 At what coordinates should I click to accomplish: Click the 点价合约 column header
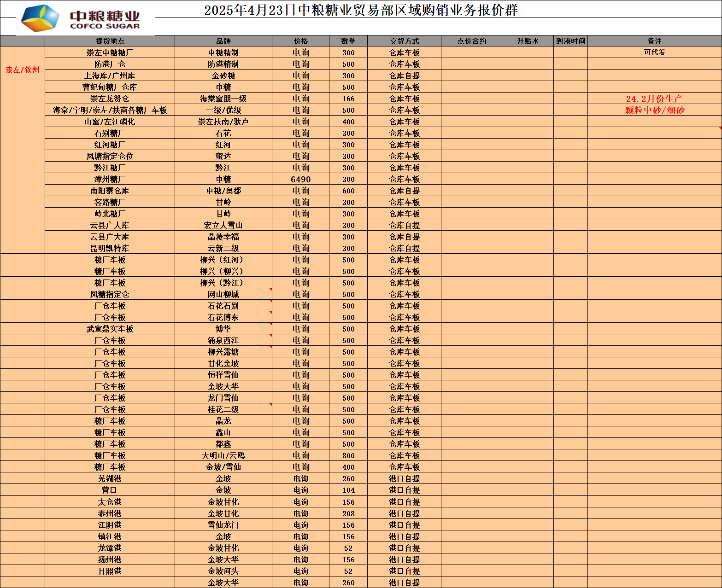tap(471, 41)
